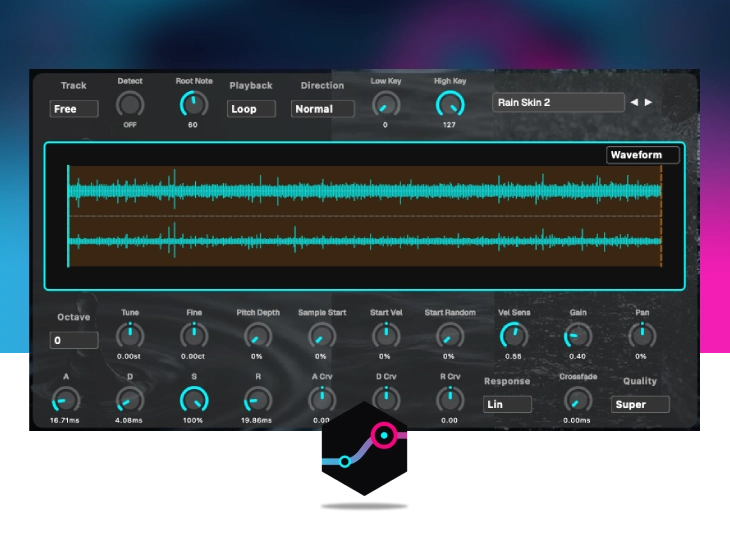
Task: Go to the next preset with the right arrow
Action: (648, 102)
